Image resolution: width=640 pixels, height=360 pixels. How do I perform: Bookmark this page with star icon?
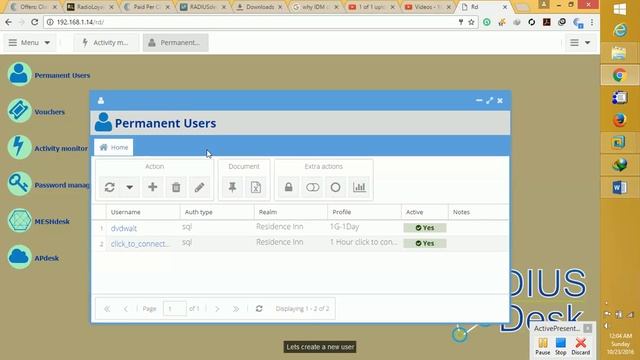471,22
